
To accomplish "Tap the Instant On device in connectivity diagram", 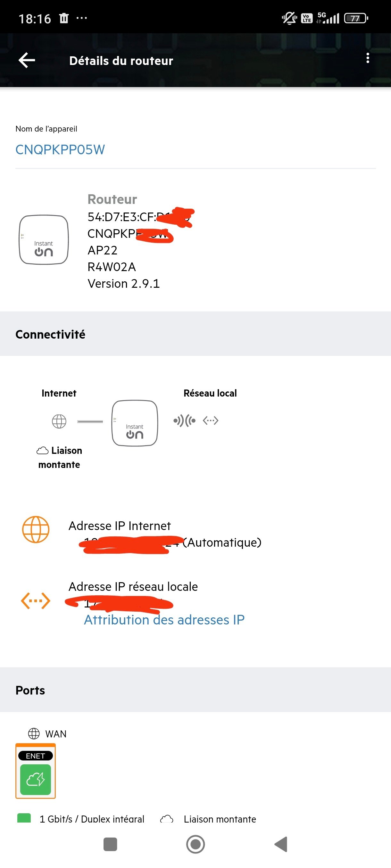I will (x=135, y=423).
